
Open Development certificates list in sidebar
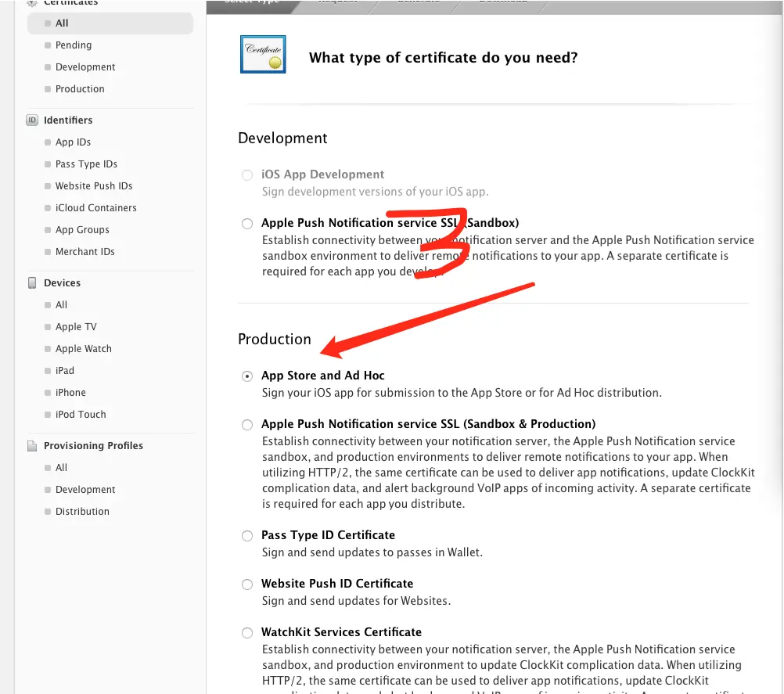85,67
